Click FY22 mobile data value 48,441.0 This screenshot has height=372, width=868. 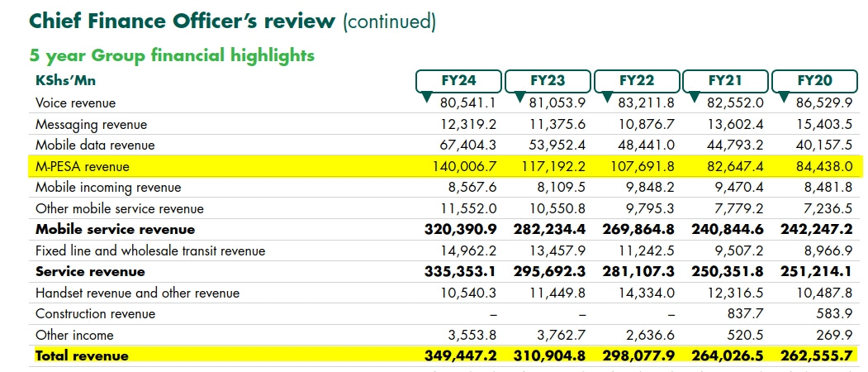pyautogui.click(x=647, y=145)
